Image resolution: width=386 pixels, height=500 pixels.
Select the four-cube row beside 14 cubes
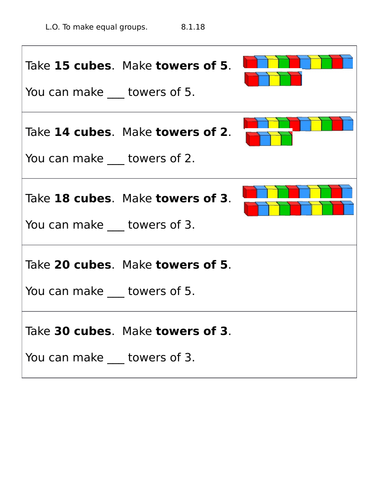(269, 139)
